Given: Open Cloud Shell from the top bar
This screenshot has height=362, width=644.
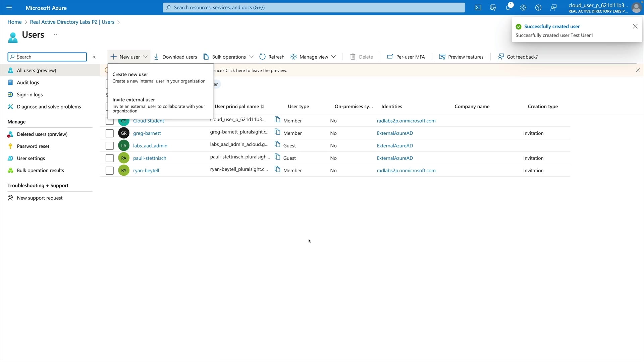Looking at the screenshot, I should (x=478, y=7).
